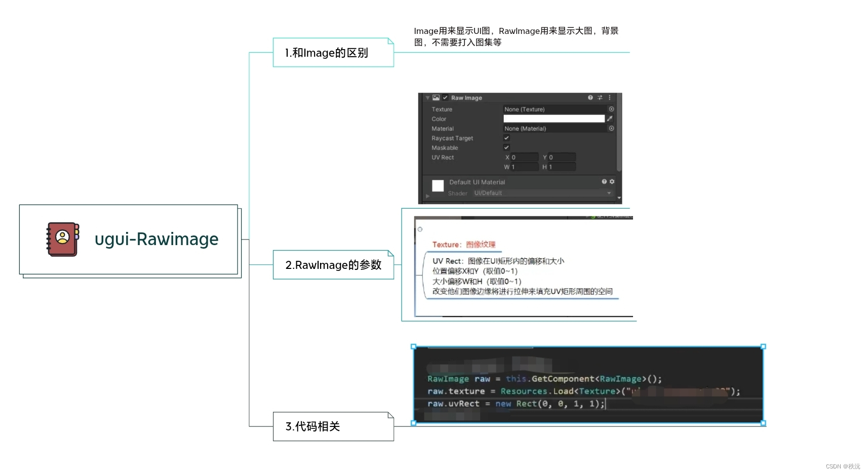
Task: Click the Default UI Material white preview swatch
Action: 438,186
